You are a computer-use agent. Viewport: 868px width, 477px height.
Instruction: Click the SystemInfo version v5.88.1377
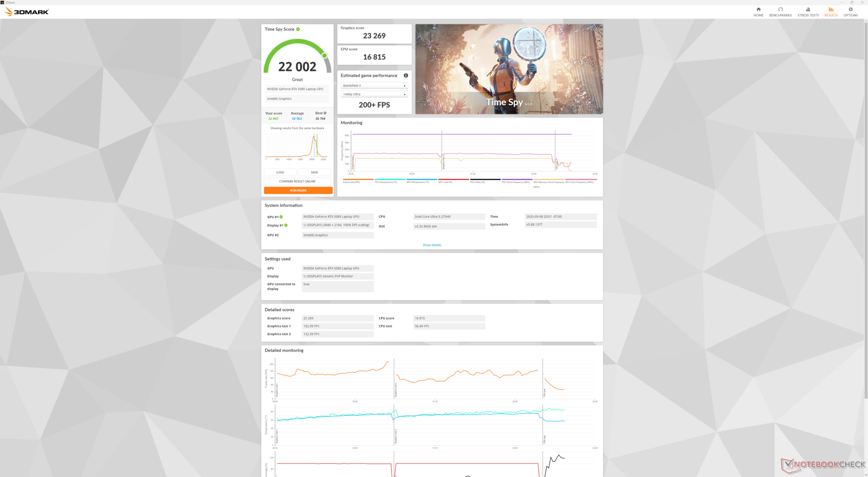[x=561, y=224]
